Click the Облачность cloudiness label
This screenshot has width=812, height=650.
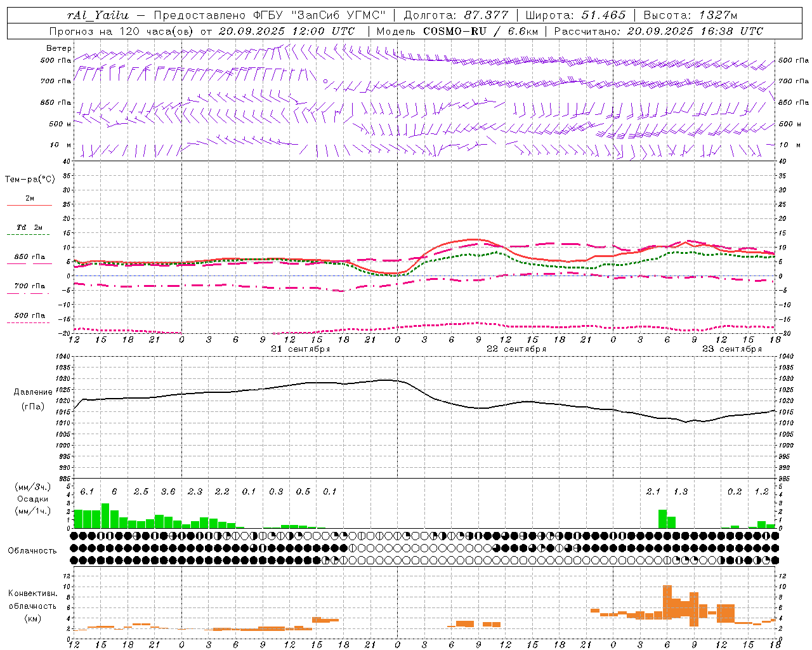coord(32,550)
